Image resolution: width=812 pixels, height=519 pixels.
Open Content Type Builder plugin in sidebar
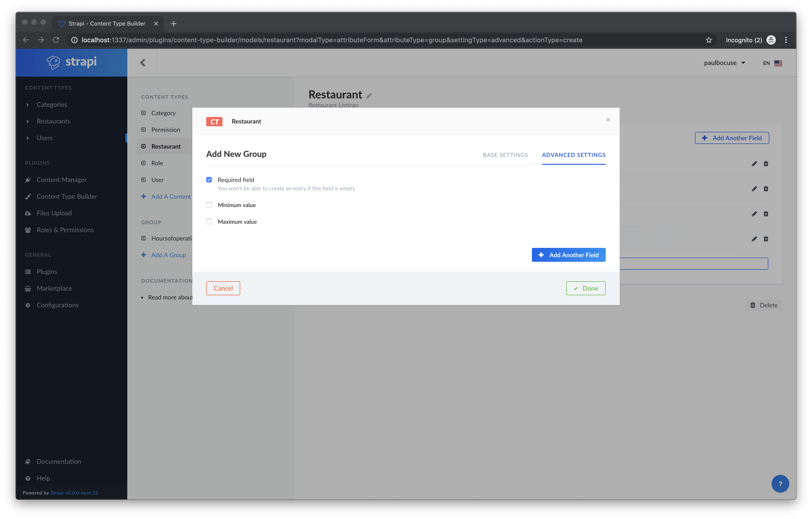pos(67,196)
